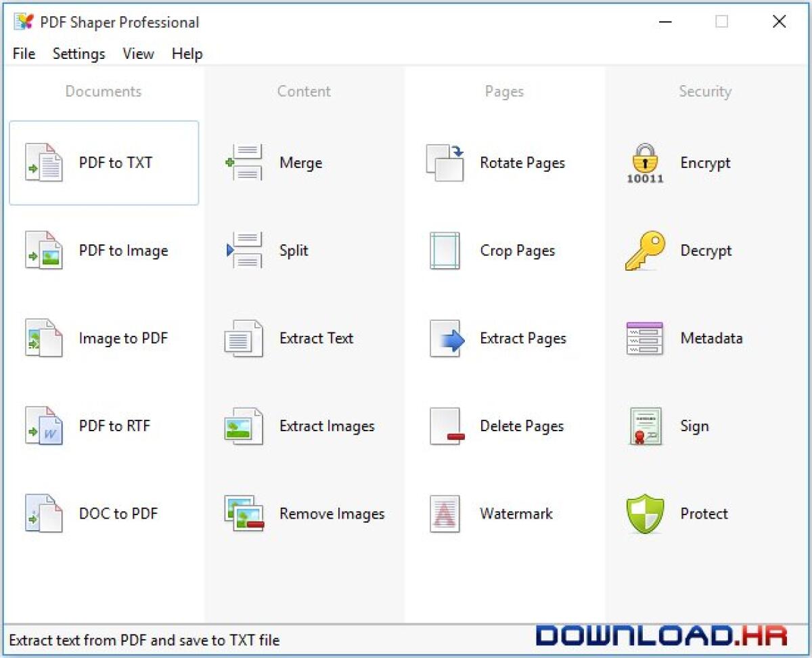Click the Extract Text icon

pos(244,338)
